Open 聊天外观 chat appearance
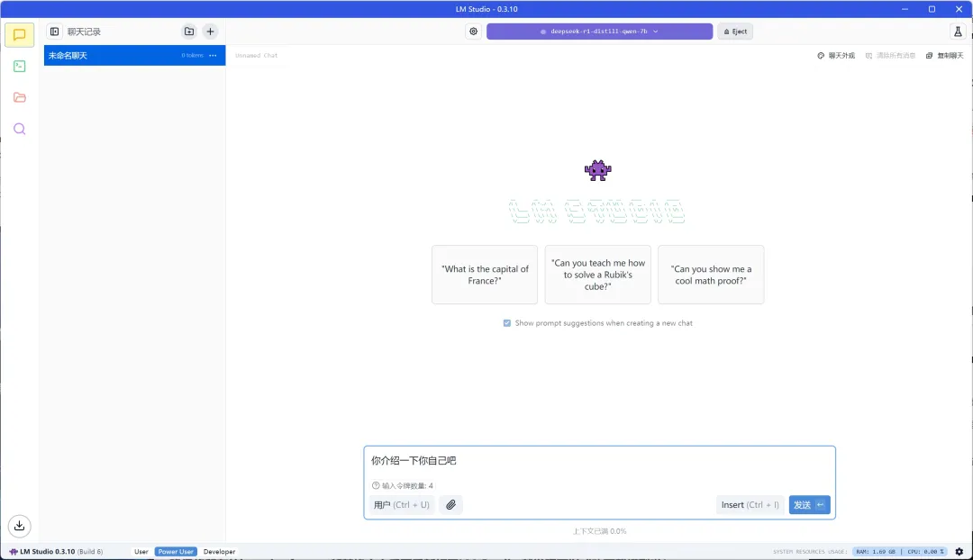Viewport: 973px width, 560px height. (836, 55)
